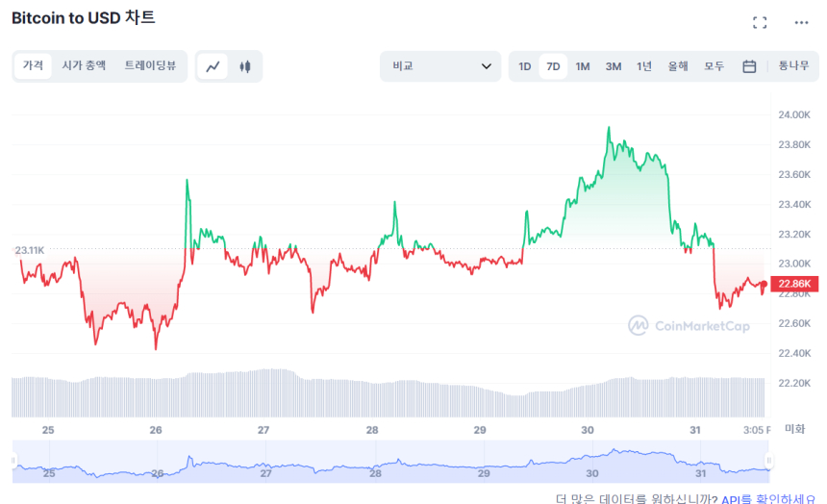Open the calendar date range picker

749,66
